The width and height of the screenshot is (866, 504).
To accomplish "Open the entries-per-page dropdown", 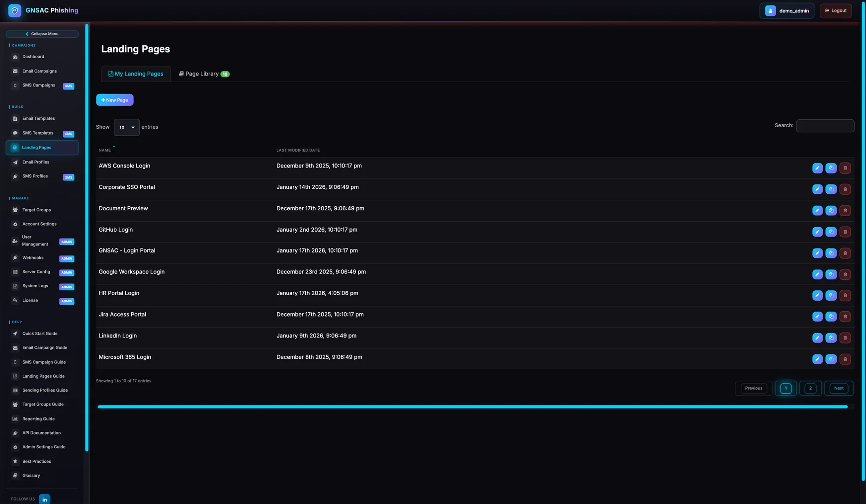I will 127,127.
